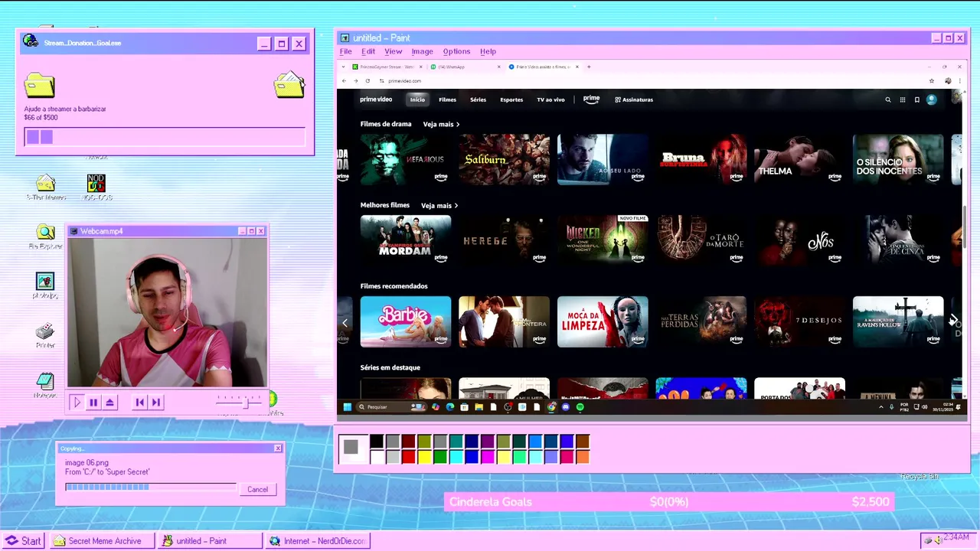The width and height of the screenshot is (980, 551).
Task: Open Assinaturas in Prime Video navigation
Action: tap(634, 99)
